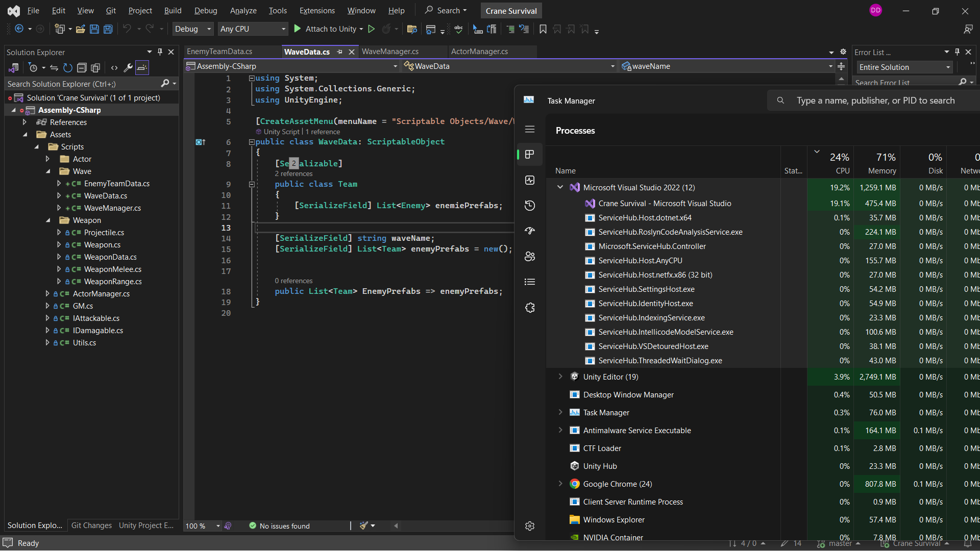
Task: Open Startup apps in Task Manager sidebar
Action: [x=530, y=231]
